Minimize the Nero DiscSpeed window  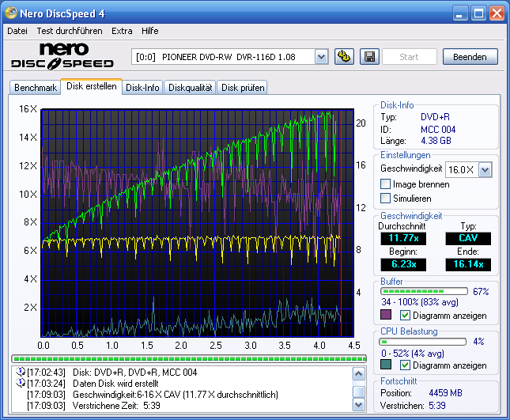pos(461,13)
